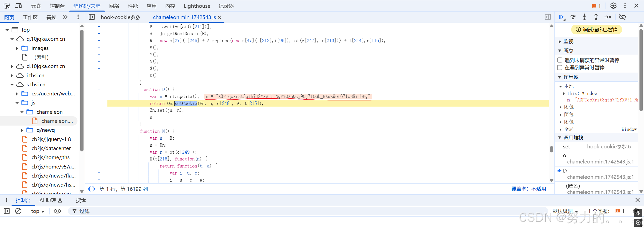Select the step into next function call icon
This screenshot has width=644, height=228.
[x=585, y=17]
